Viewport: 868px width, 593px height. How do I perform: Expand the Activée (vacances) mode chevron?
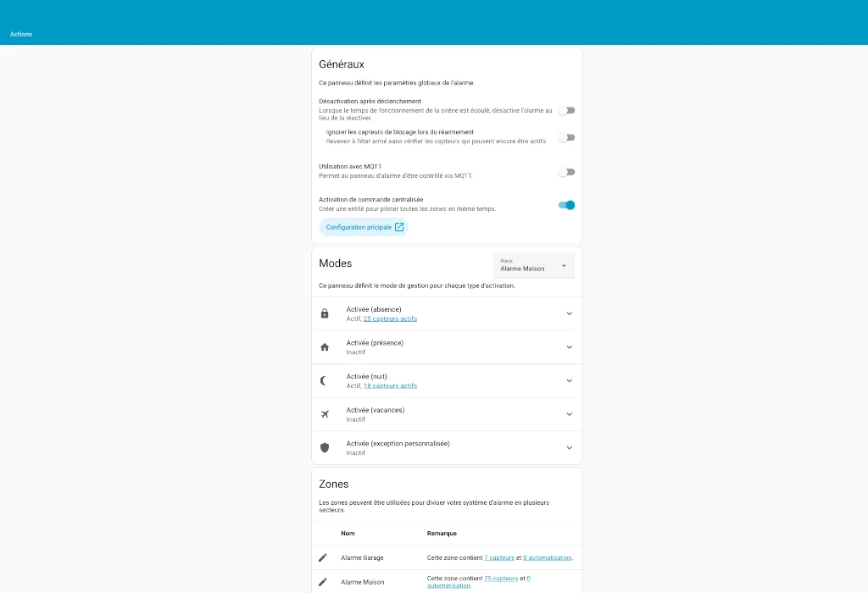pyautogui.click(x=569, y=414)
